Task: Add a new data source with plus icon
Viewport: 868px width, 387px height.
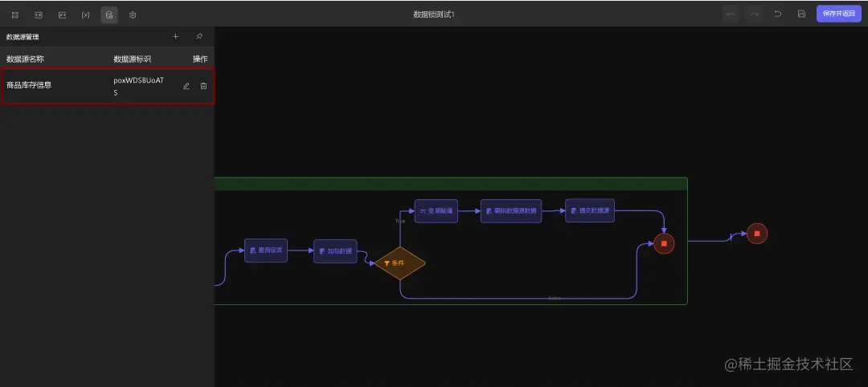Action: [175, 36]
